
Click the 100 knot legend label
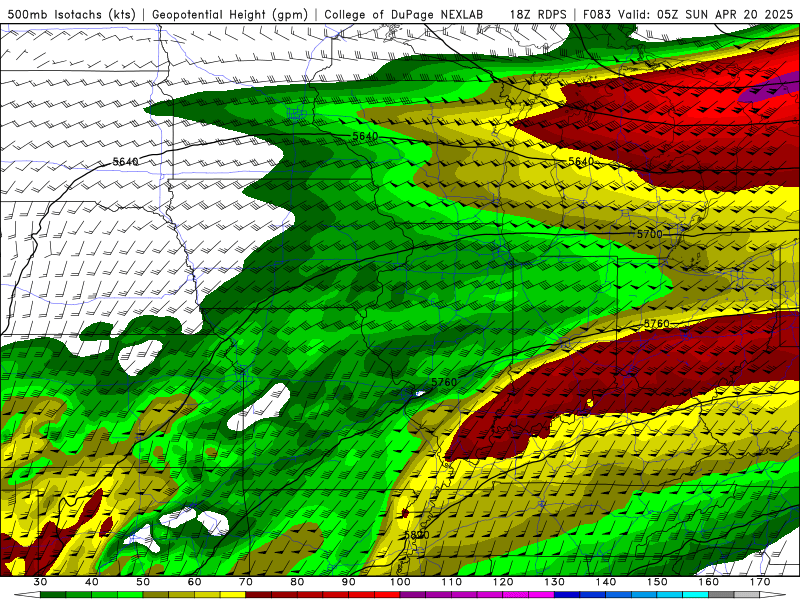point(401,582)
